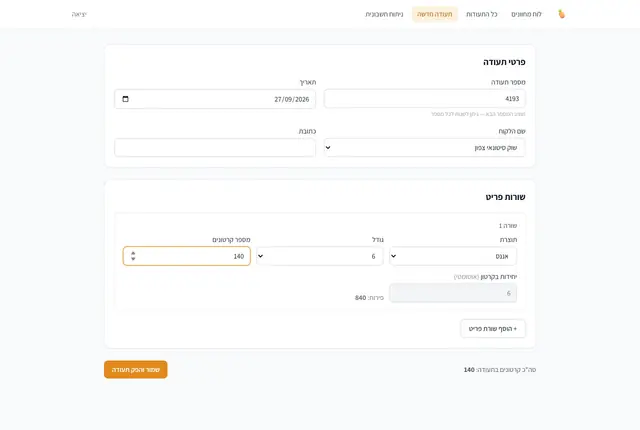Viewport: 640px width, 430px height.
Task: Open the לוח מחוונים dashboard tab
Action: click(x=526, y=14)
